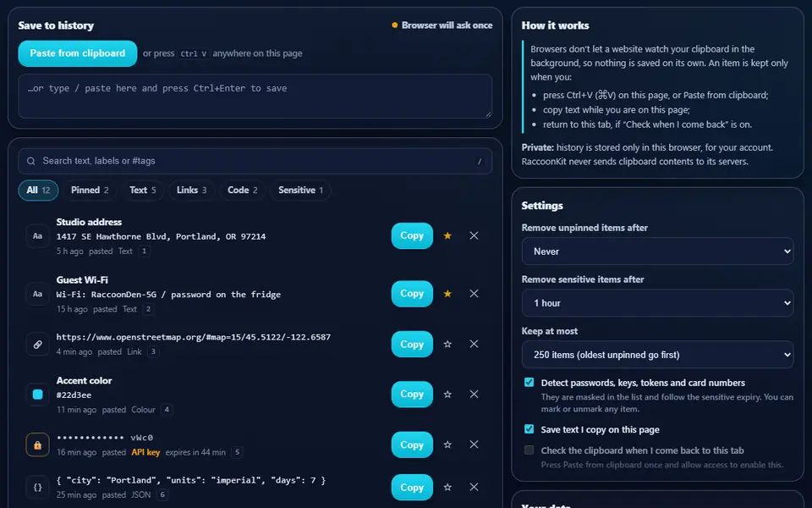This screenshot has width=812, height=508.
Task: Click the search magnifier icon
Action: pos(31,161)
